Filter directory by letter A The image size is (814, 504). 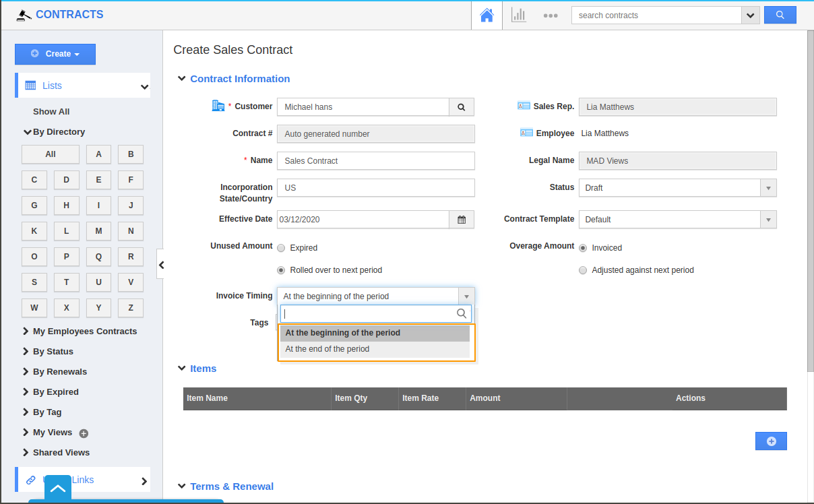pos(98,154)
